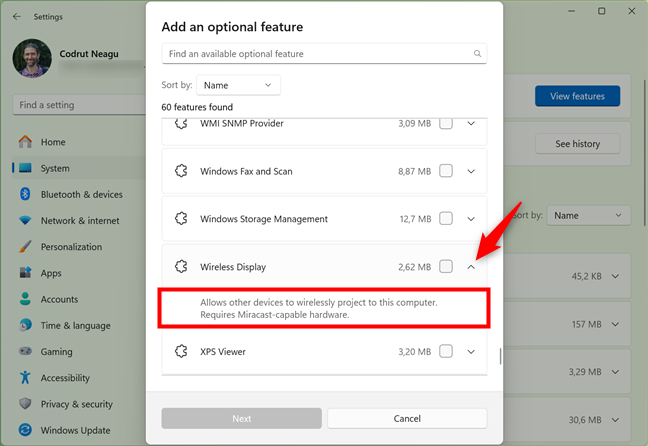Open Apps settings page

point(79,273)
